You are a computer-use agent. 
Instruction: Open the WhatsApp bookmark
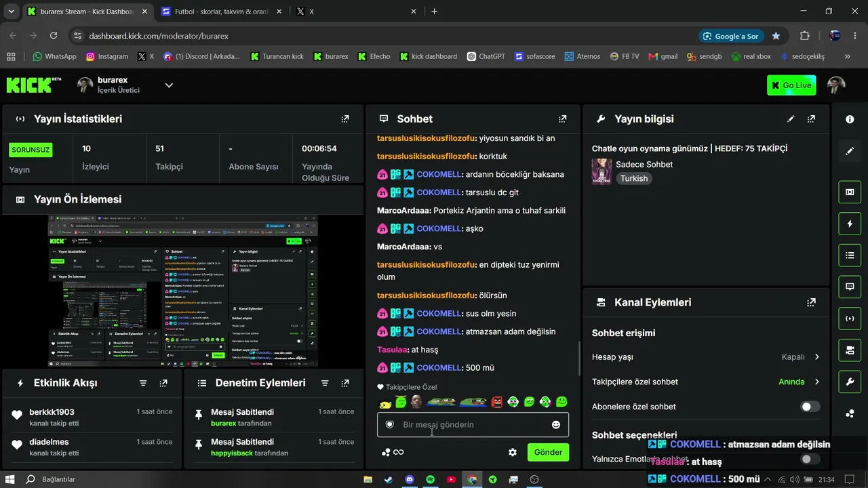click(x=54, y=56)
